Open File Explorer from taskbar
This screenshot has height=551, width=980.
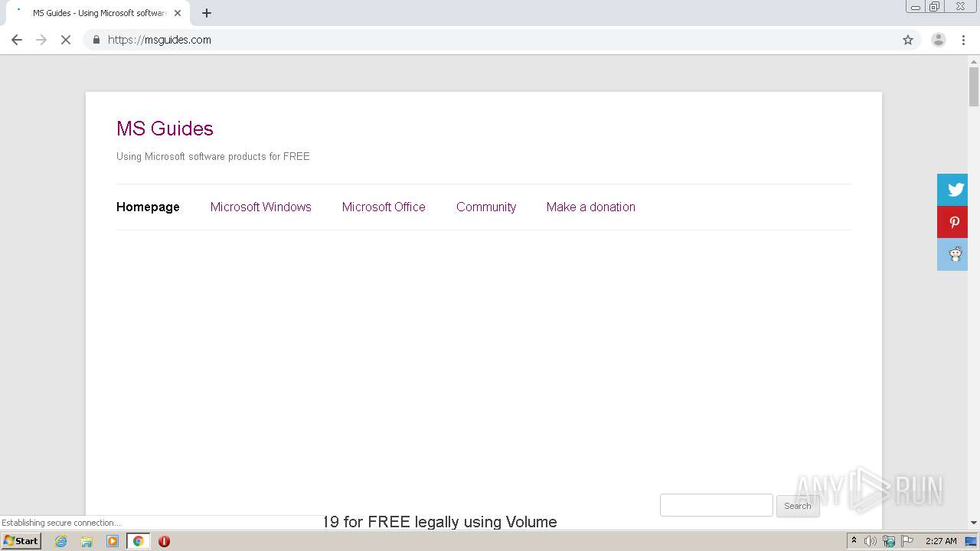87,541
